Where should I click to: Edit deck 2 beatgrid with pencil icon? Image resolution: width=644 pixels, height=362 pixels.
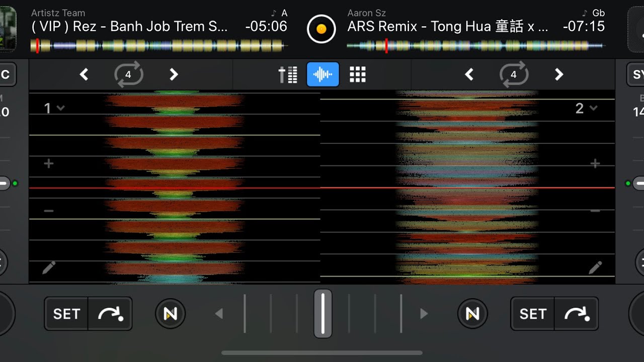click(x=595, y=267)
